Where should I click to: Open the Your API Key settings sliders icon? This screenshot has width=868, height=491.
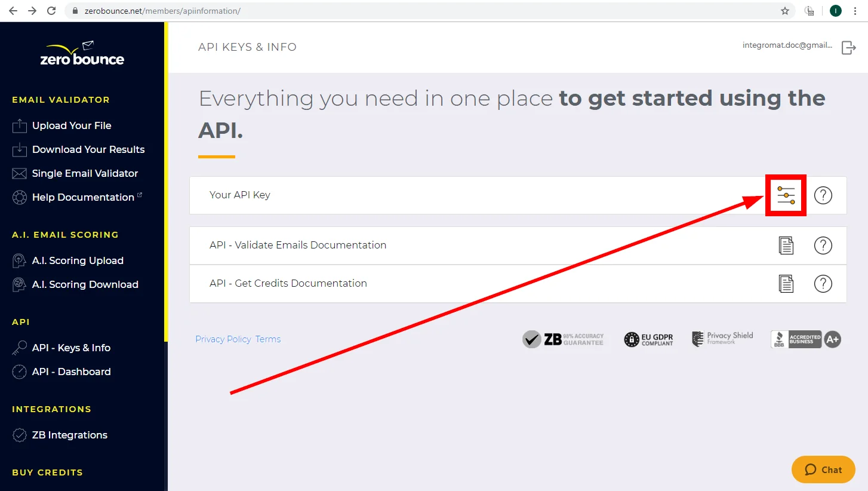[786, 195]
